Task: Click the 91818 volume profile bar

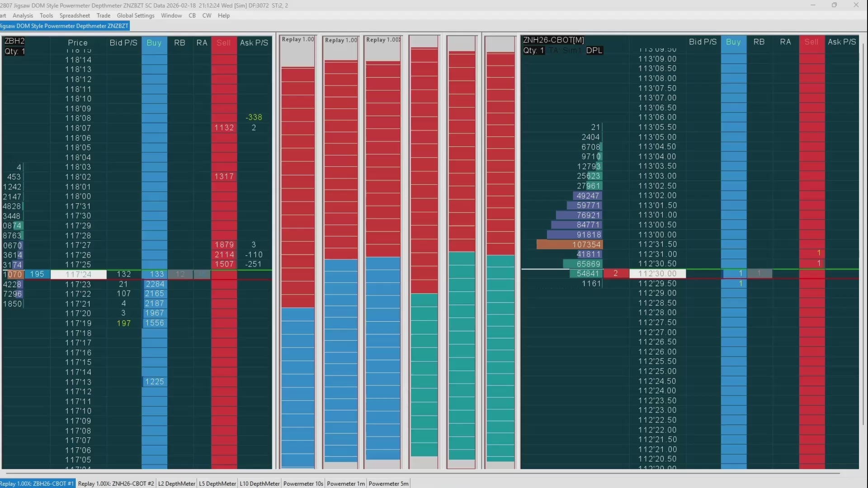Action: 575,235
